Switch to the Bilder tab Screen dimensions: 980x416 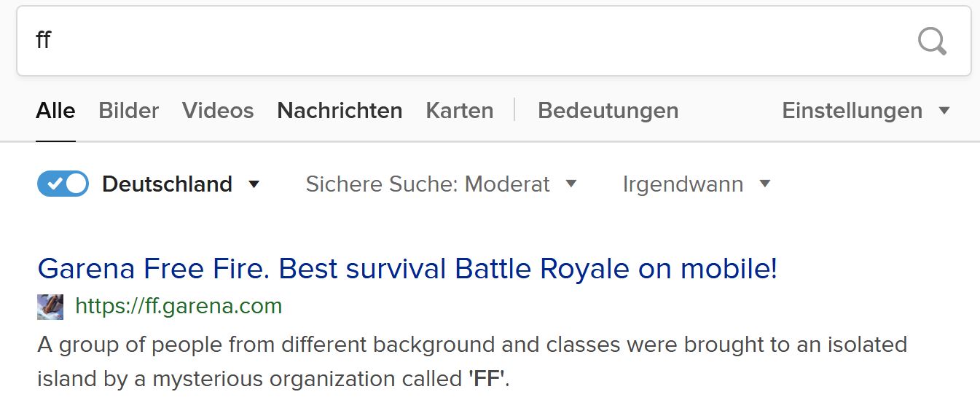[128, 111]
